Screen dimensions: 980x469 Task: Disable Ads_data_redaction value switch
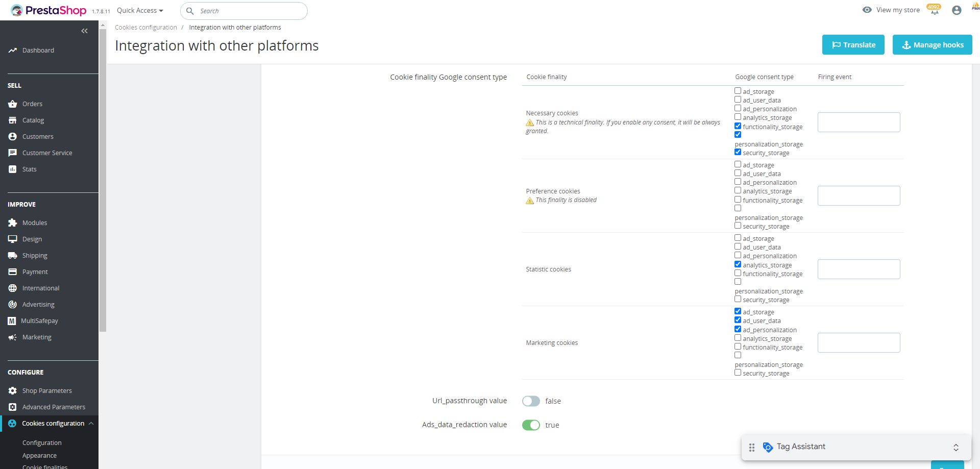tap(531, 425)
